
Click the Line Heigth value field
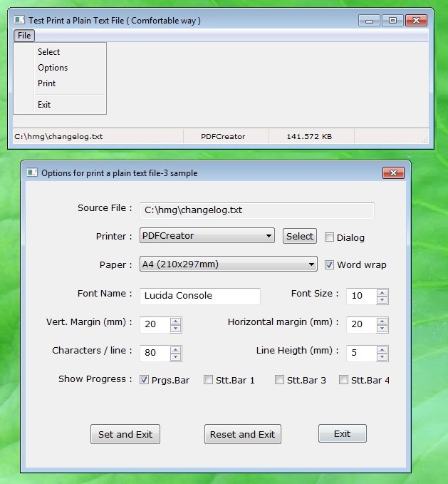coord(361,353)
